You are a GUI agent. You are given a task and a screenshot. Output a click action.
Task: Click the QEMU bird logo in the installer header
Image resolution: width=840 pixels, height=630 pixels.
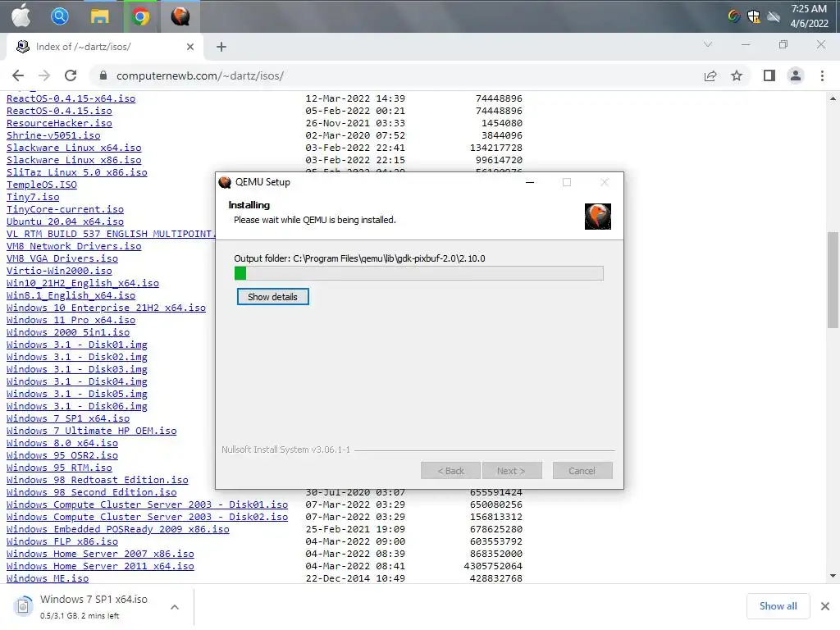598,217
